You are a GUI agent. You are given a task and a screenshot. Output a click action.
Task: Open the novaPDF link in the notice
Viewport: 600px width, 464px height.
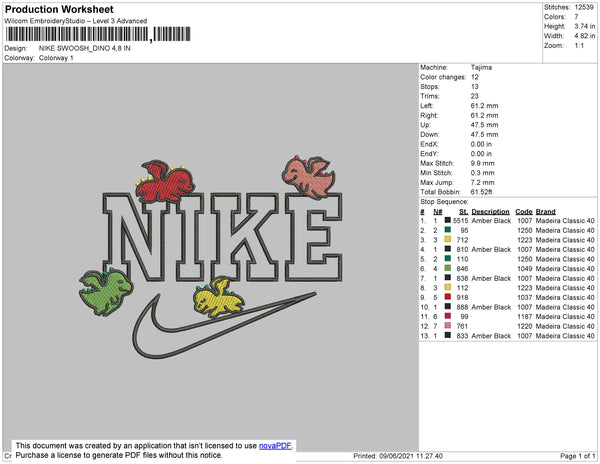(275, 446)
